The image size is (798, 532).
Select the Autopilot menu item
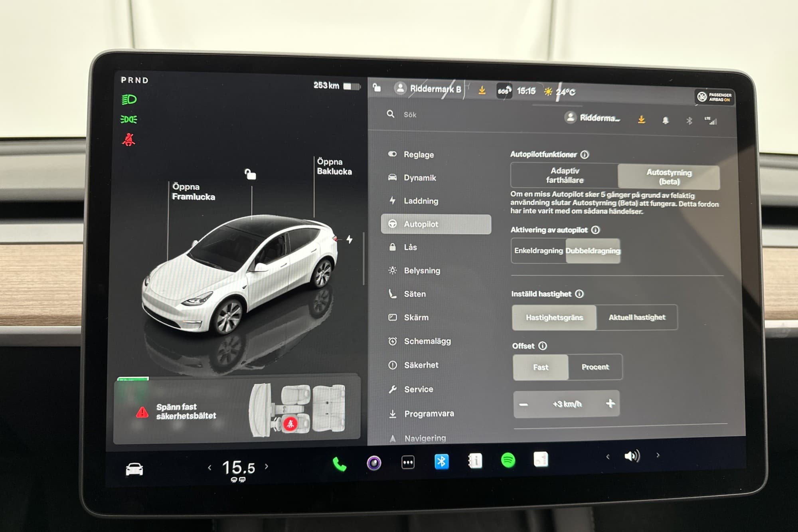436,224
